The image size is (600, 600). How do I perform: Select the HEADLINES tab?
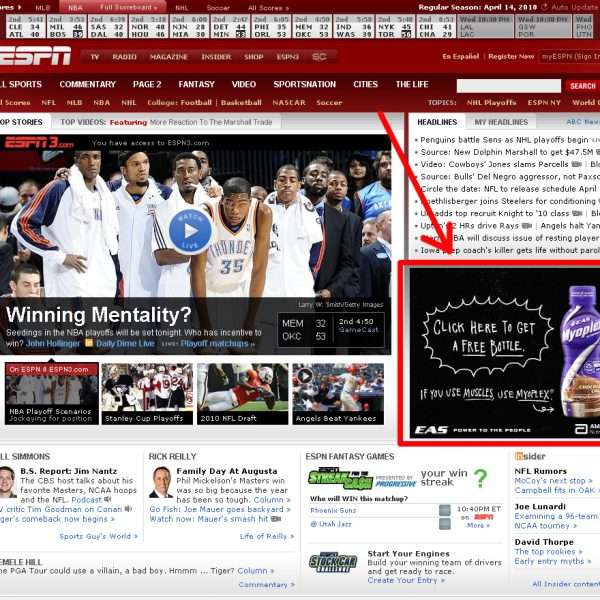(437, 122)
